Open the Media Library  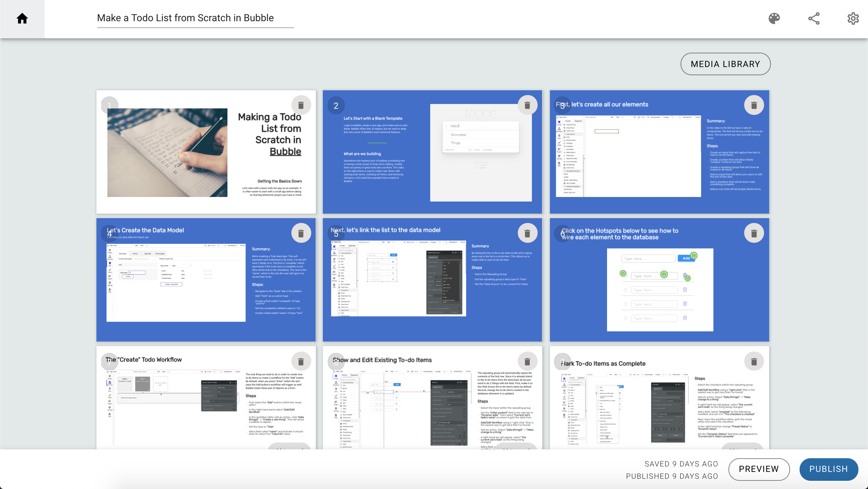coord(725,64)
